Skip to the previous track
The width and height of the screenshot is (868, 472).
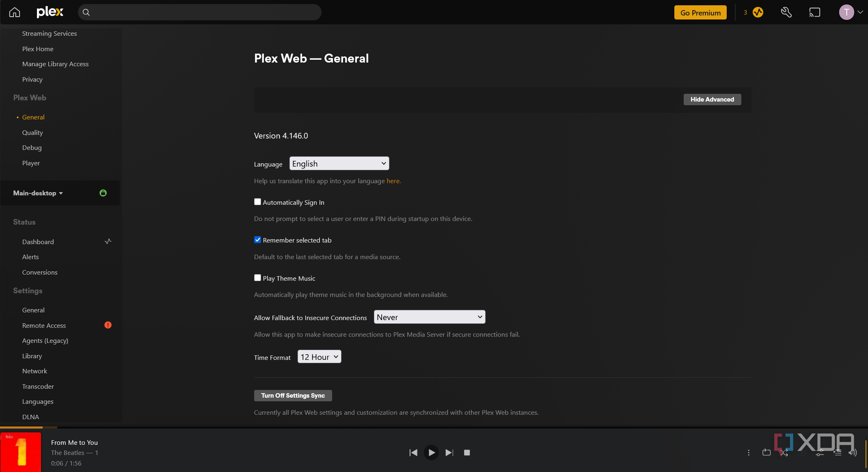(x=413, y=453)
